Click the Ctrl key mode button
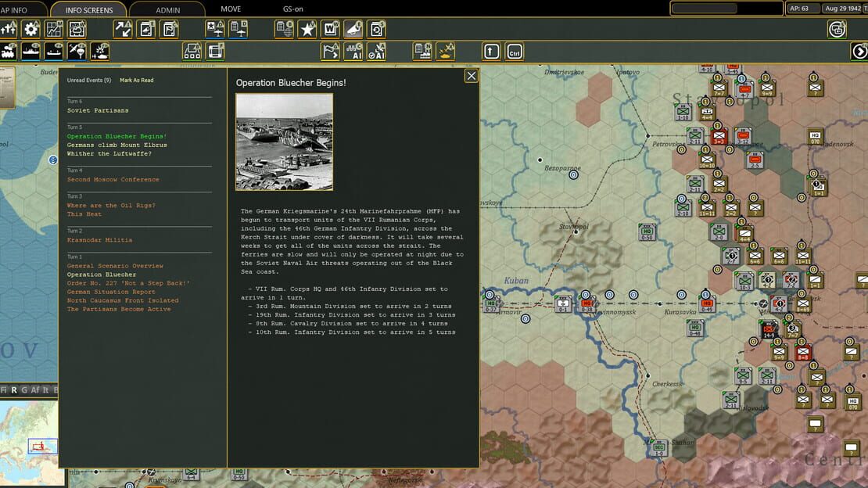The image size is (868, 488). click(515, 52)
